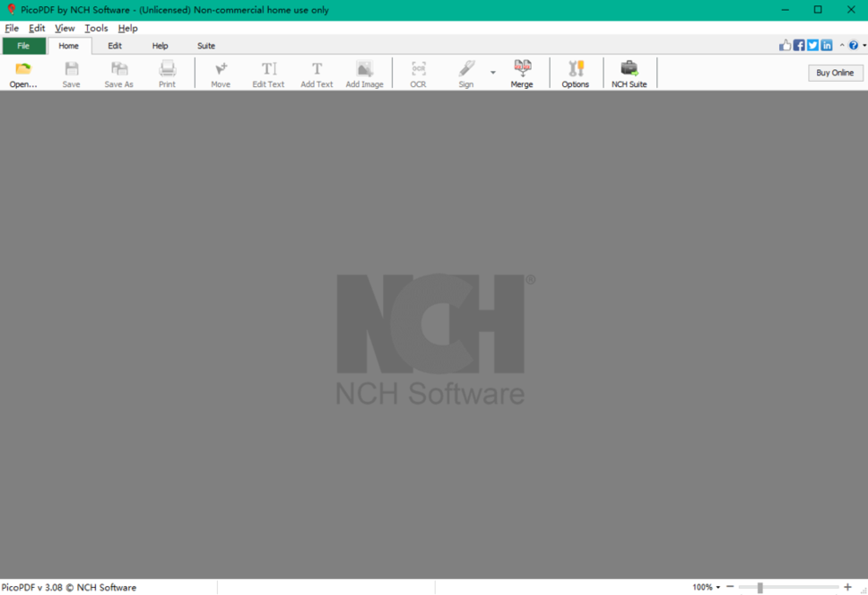Click the Sign pen icon

point(466,69)
